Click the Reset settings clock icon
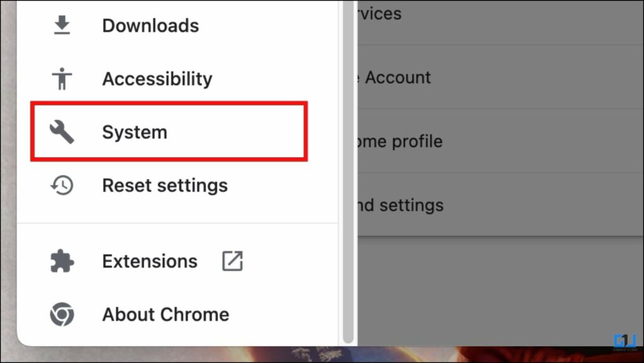Screen dimensions: 644x363 (61, 184)
